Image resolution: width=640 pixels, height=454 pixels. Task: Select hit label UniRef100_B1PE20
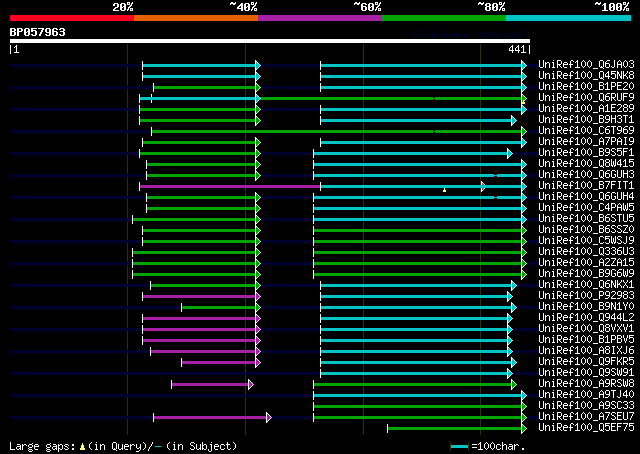point(586,86)
